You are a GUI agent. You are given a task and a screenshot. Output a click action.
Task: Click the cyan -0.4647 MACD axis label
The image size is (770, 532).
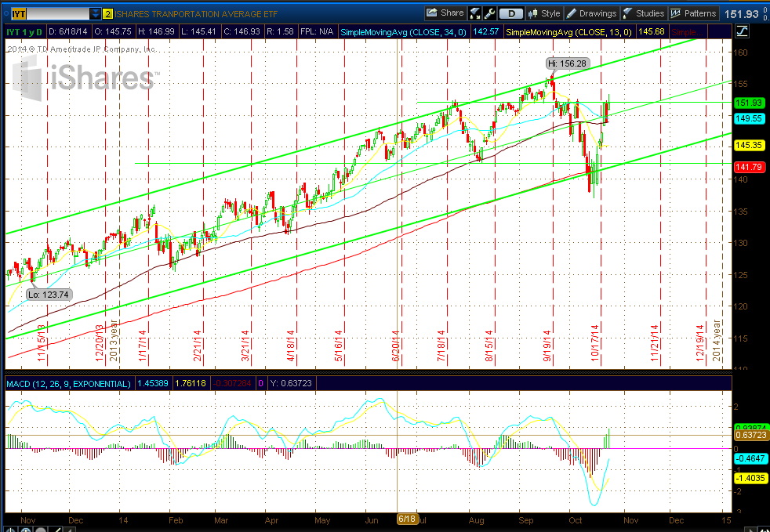[750, 459]
